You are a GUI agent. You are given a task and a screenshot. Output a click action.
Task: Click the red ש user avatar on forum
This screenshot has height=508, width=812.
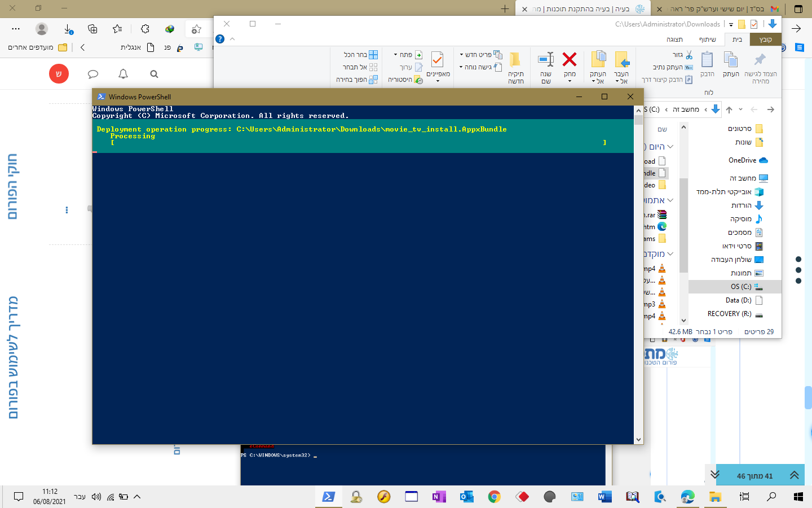(59, 74)
